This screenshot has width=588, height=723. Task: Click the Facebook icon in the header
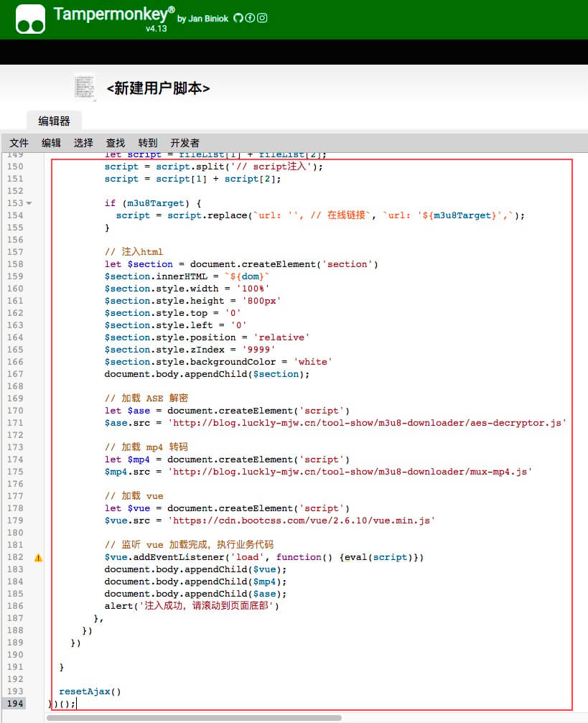click(251, 17)
